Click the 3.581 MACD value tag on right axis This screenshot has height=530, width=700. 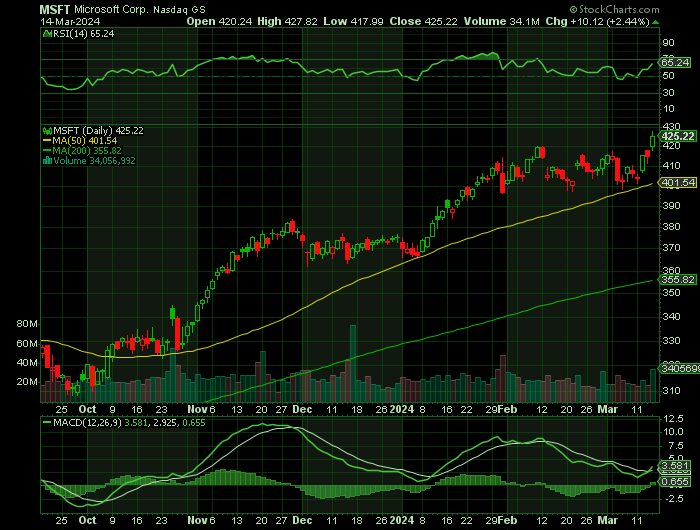675,466
